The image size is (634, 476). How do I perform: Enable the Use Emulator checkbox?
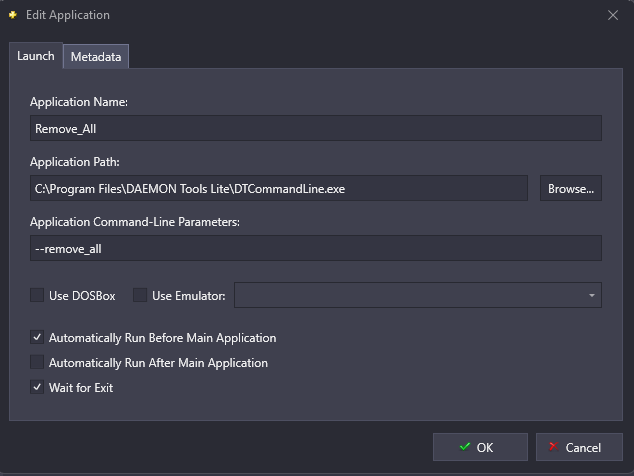click(x=140, y=295)
